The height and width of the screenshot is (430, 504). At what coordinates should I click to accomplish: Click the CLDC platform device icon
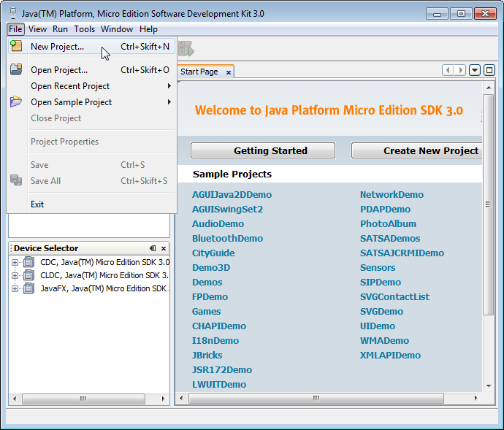(x=29, y=275)
